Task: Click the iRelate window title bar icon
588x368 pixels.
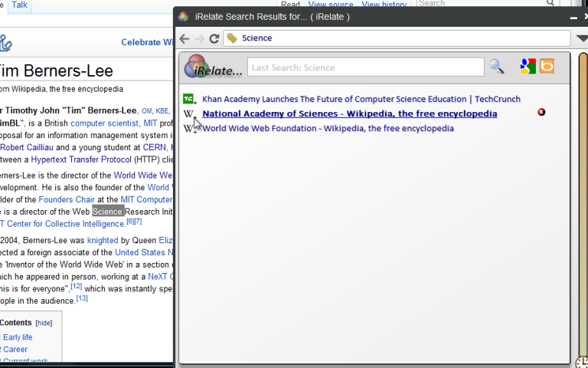Action: (184, 17)
